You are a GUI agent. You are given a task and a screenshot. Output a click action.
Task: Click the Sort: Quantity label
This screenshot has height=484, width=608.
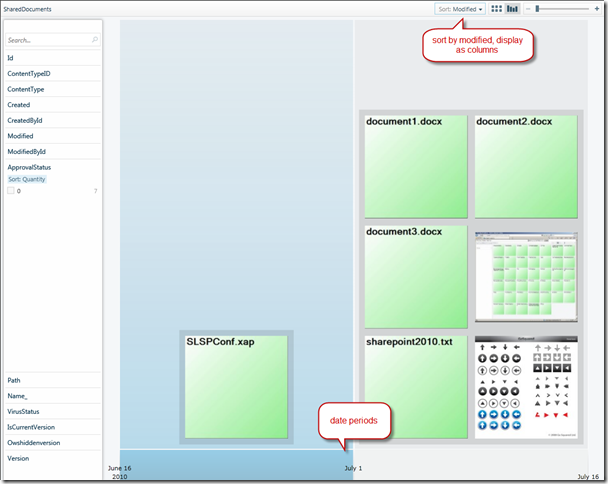27,179
